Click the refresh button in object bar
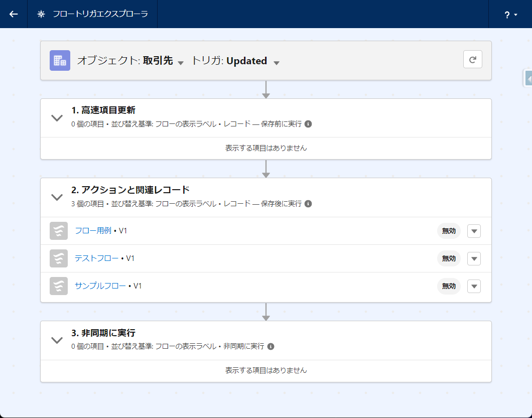 click(472, 60)
